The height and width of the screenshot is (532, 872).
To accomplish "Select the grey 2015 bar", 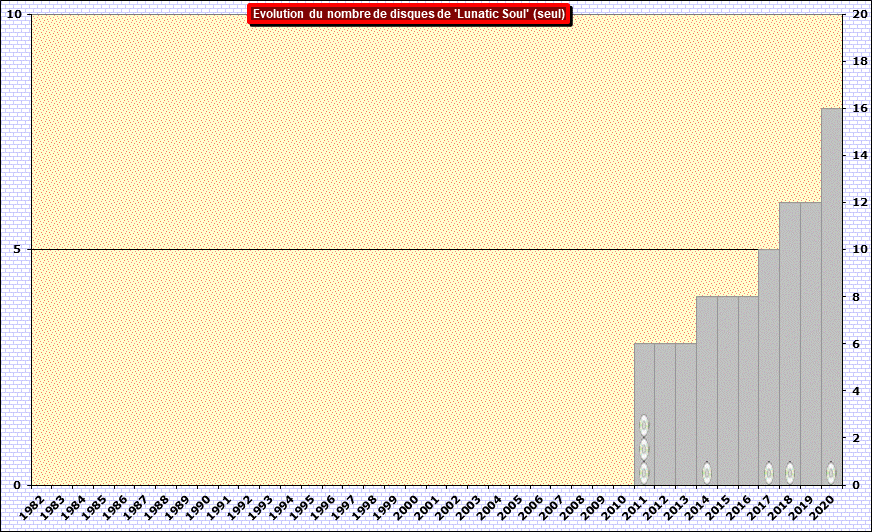I will [x=727, y=390].
